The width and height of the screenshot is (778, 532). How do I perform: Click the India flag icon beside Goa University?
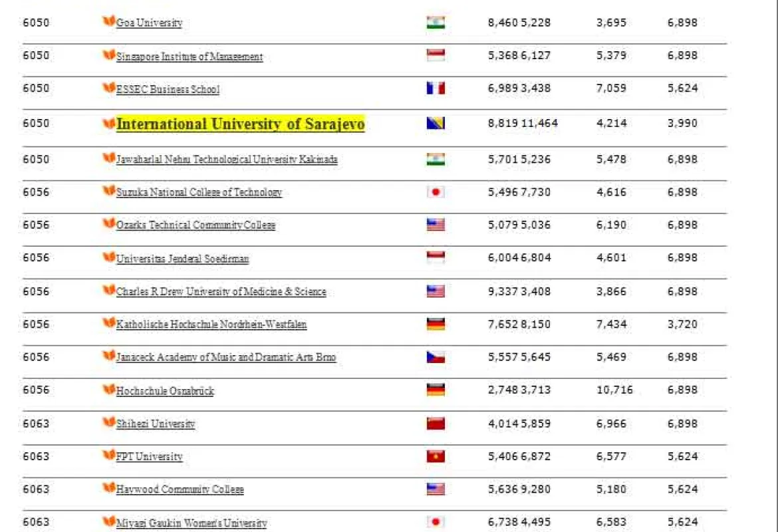coord(435,21)
